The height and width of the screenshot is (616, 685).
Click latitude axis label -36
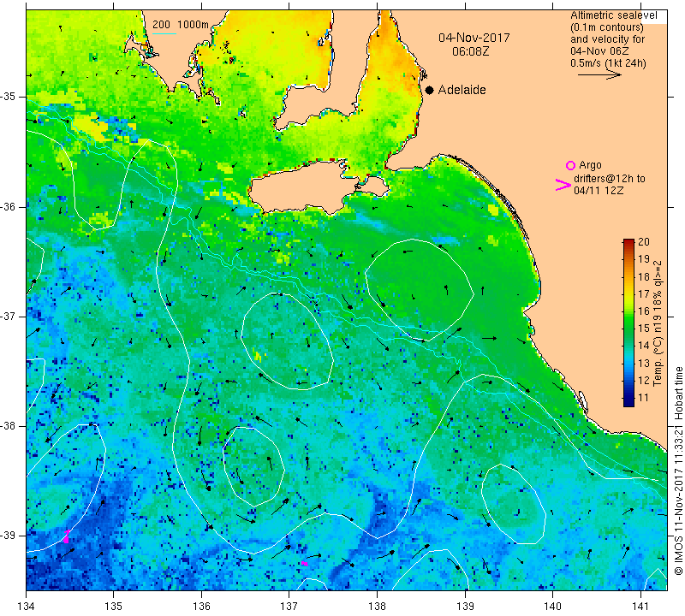click(x=9, y=206)
